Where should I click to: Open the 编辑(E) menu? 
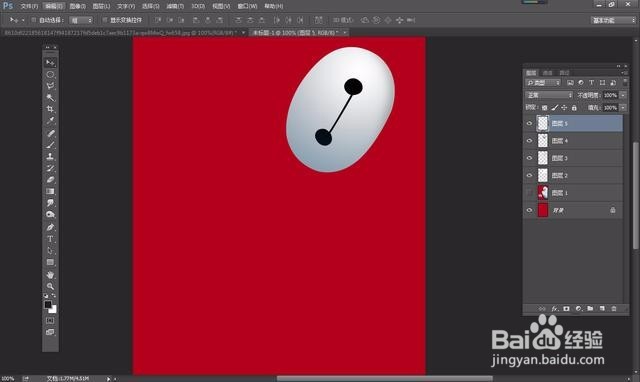53,6
